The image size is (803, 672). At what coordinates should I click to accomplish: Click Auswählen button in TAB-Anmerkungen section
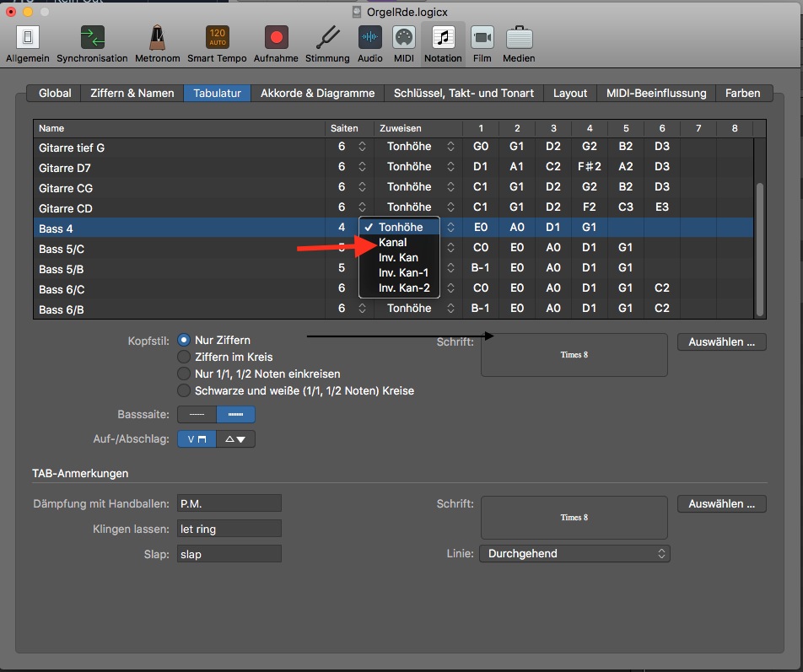(721, 503)
